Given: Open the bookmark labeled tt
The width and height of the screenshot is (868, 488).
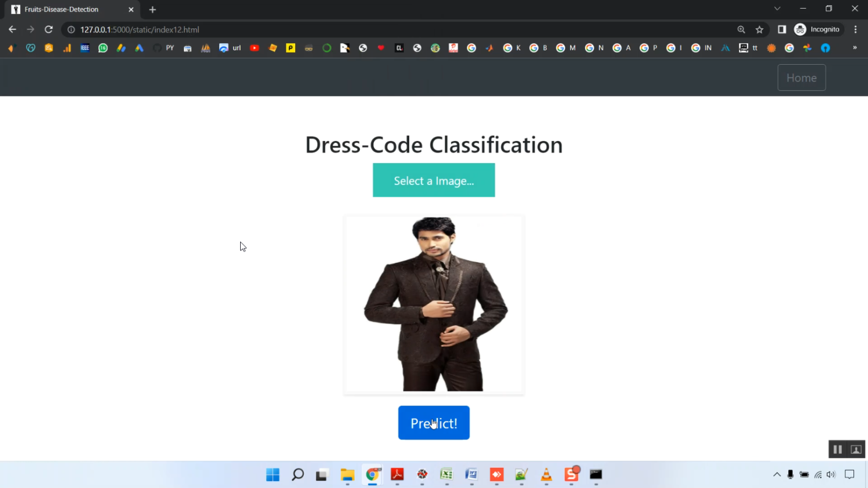Looking at the screenshot, I should click(748, 48).
